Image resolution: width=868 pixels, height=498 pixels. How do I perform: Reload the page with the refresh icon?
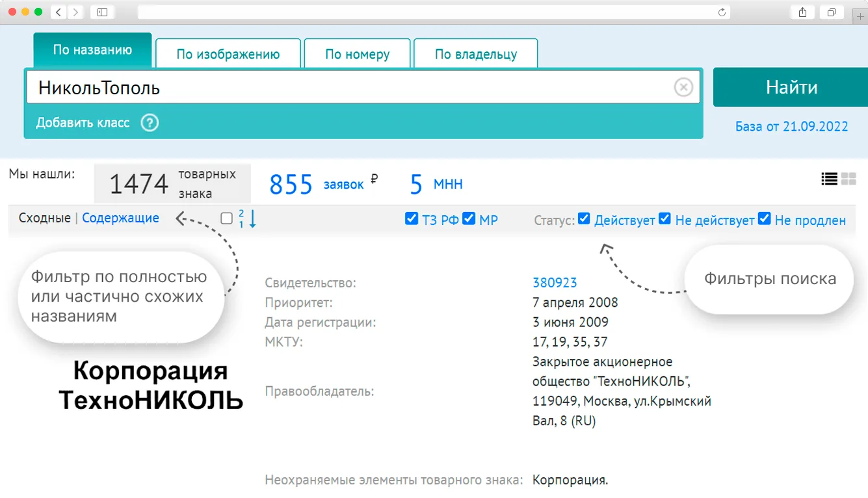pyautogui.click(x=722, y=12)
